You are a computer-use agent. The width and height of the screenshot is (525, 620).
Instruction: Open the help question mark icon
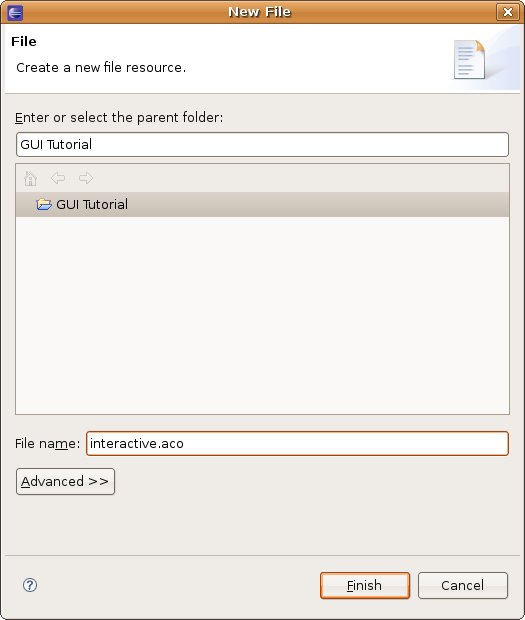tap(30, 585)
